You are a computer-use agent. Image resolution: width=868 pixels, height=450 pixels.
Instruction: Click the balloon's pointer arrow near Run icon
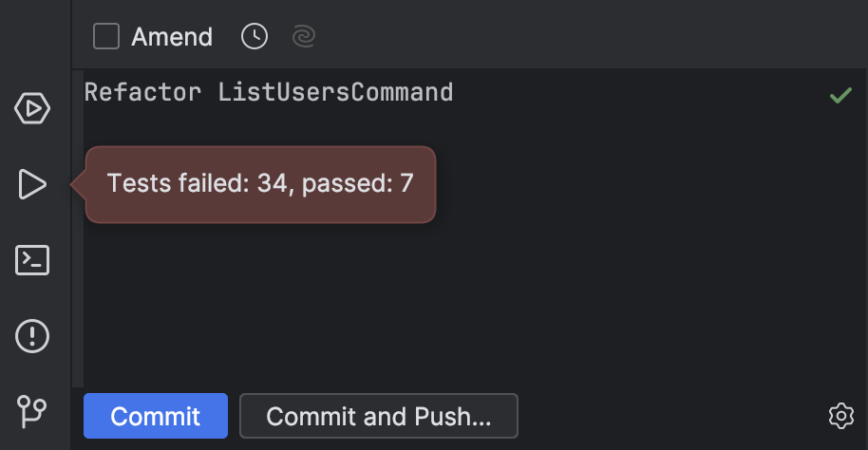(78, 184)
